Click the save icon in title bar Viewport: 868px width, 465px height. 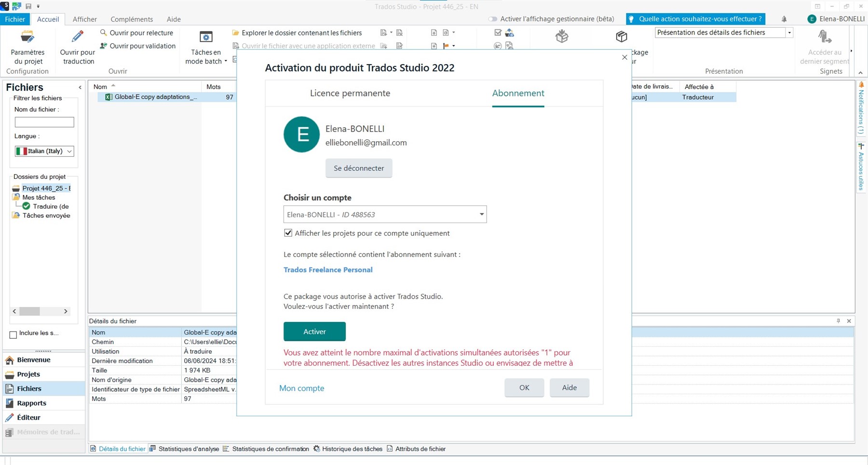pyautogui.click(x=28, y=6)
